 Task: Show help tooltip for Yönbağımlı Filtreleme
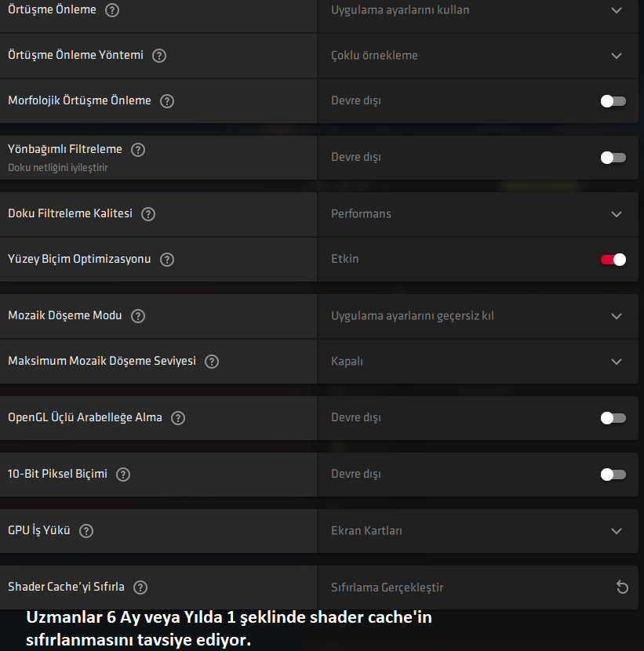138,150
